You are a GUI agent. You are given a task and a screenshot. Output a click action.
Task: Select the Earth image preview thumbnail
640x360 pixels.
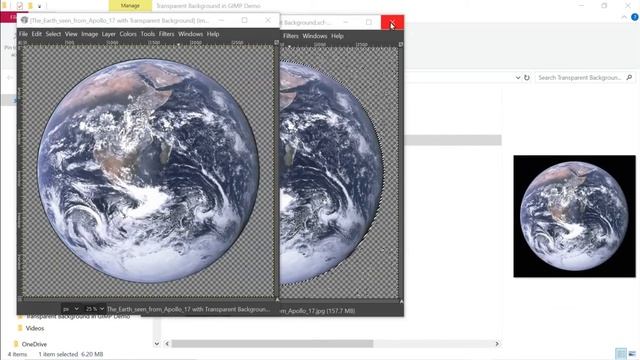click(574, 216)
